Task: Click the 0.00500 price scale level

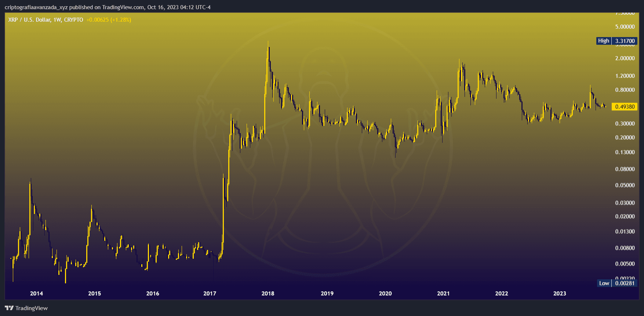Action: coord(625,264)
